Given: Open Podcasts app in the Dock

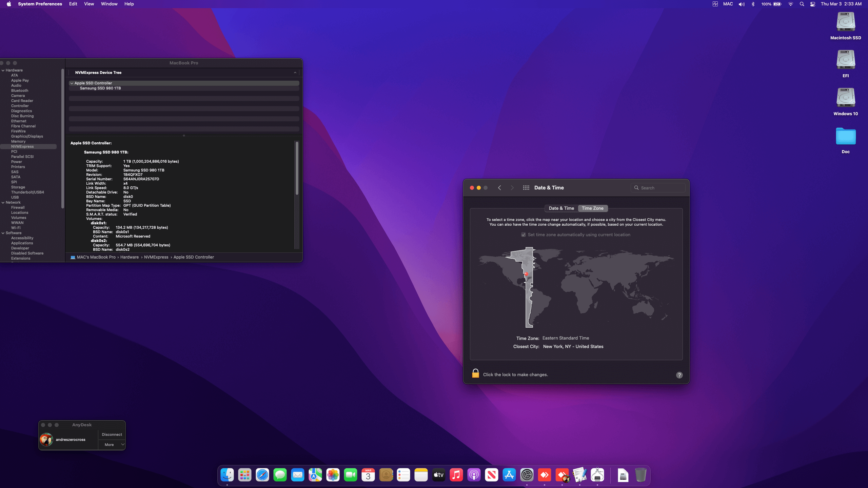Looking at the screenshot, I should 474,475.
